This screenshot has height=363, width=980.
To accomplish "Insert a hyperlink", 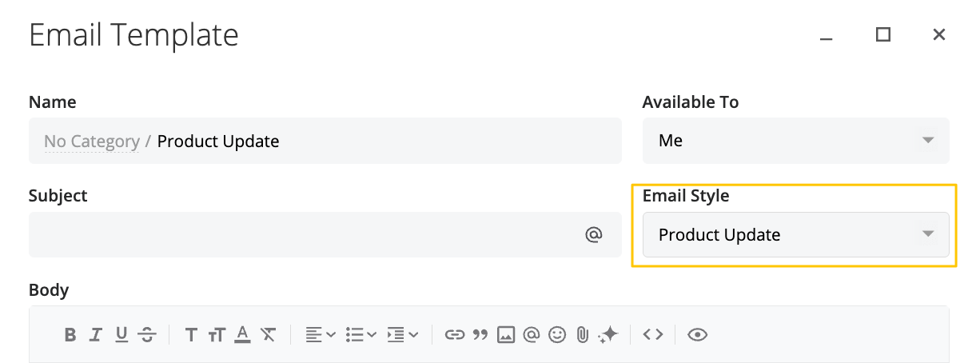I will (x=455, y=335).
